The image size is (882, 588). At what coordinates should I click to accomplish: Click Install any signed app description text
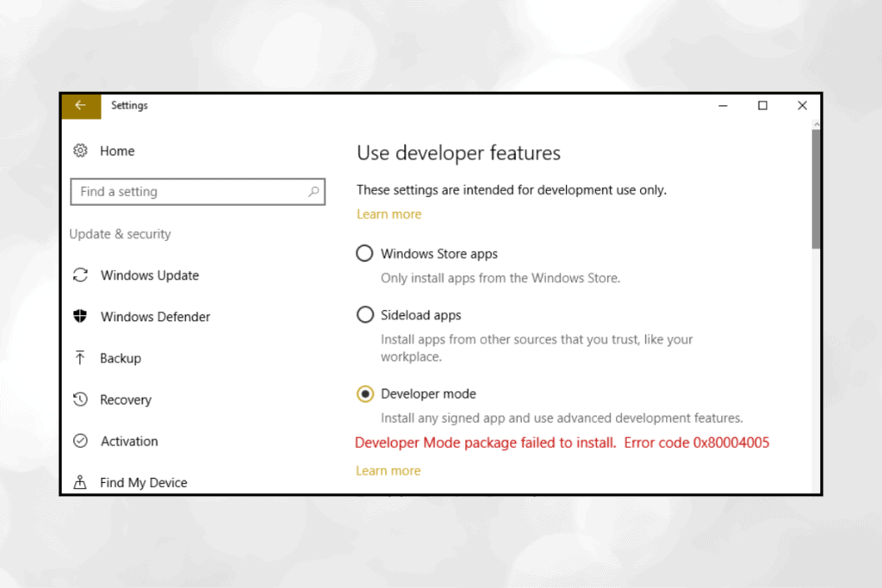tap(562, 418)
